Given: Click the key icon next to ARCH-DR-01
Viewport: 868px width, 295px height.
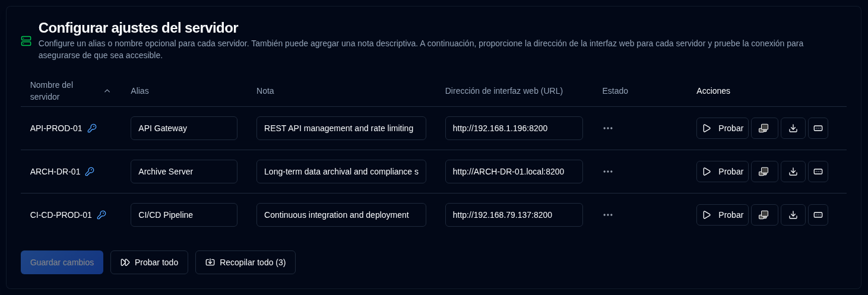Looking at the screenshot, I should (90, 172).
